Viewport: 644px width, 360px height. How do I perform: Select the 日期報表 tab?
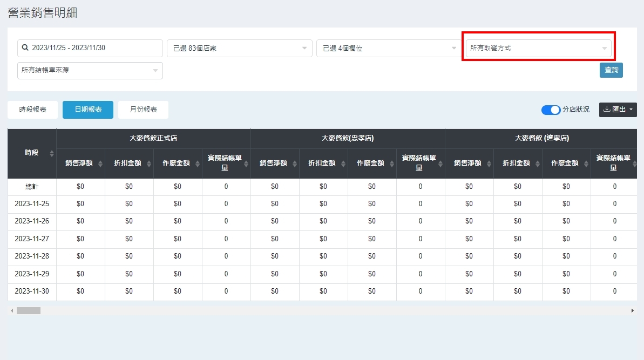[x=87, y=110]
